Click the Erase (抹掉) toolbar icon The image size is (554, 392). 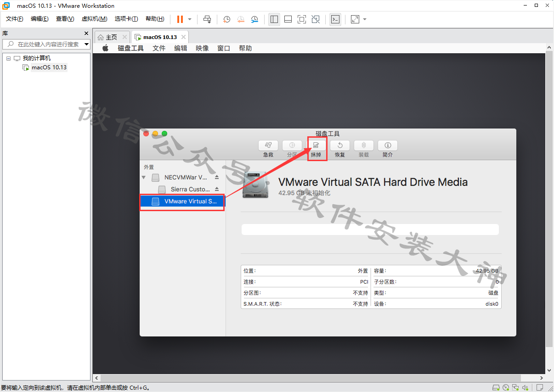pos(316,146)
